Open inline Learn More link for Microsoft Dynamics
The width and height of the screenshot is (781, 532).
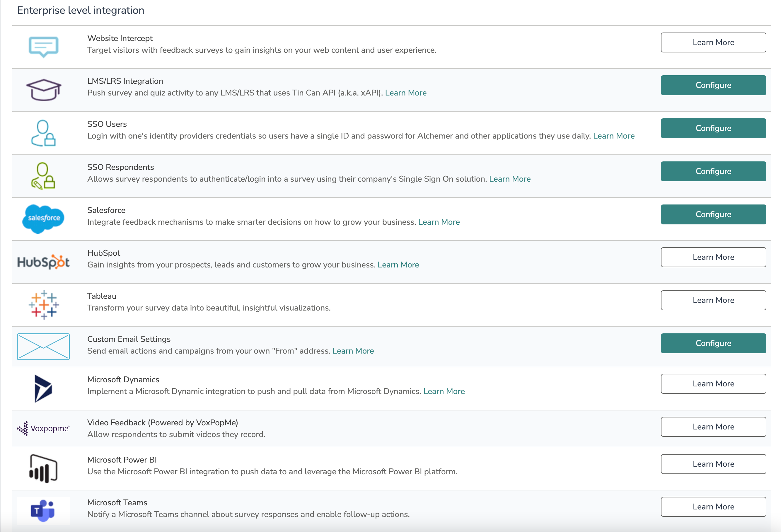click(x=444, y=391)
